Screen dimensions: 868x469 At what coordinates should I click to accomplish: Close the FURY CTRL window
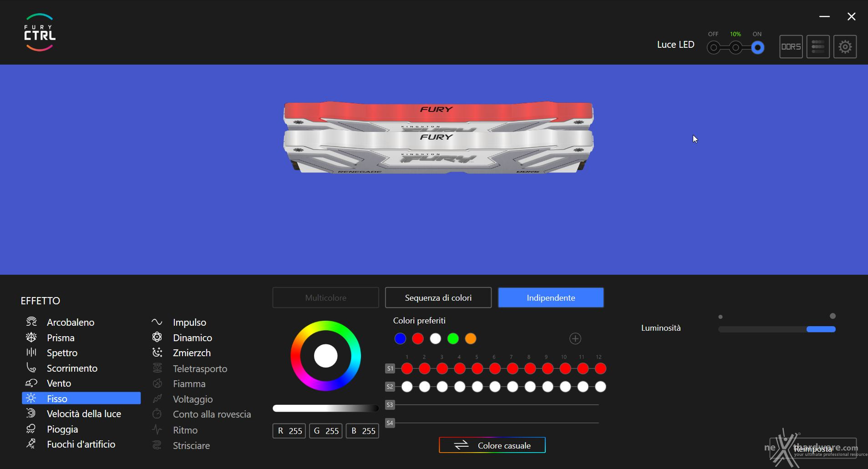click(851, 17)
